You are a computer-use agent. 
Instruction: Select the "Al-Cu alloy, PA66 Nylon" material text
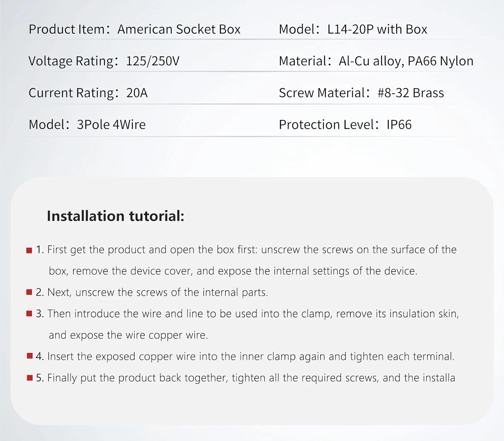tap(406, 61)
